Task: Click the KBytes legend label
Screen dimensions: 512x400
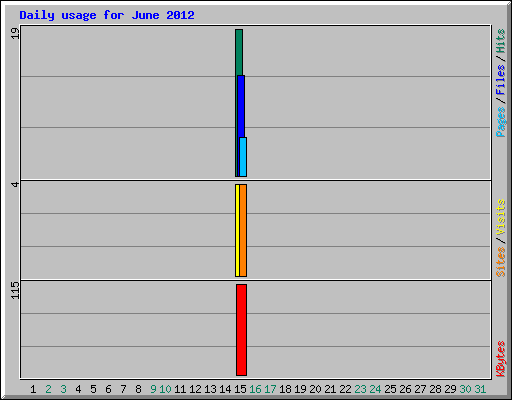Action: [x=500, y=359]
